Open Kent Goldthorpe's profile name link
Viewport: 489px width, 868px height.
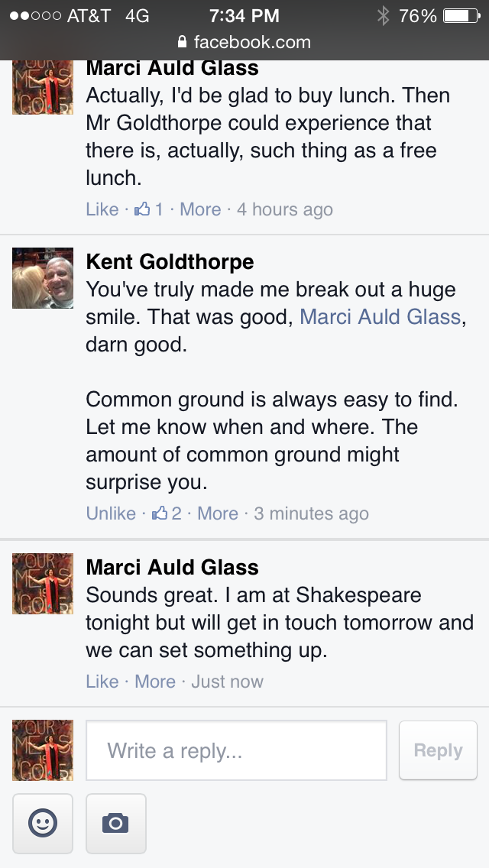point(170,262)
